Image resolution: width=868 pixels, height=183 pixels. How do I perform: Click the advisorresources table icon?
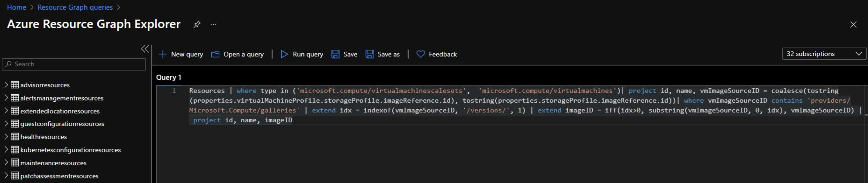pyautogui.click(x=15, y=85)
